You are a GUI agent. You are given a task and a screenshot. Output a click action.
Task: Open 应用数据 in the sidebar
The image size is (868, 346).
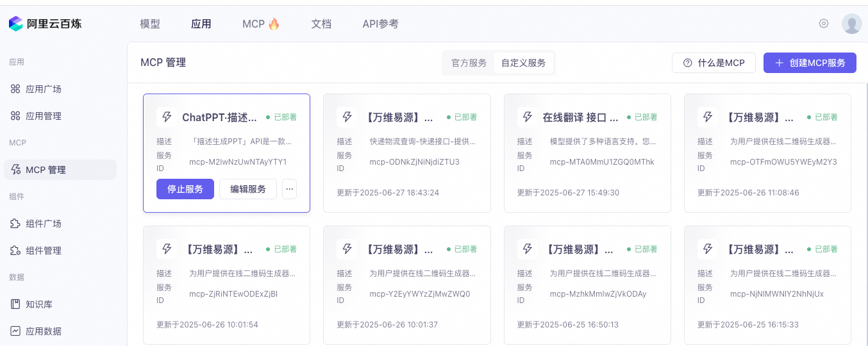tap(60, 331)
